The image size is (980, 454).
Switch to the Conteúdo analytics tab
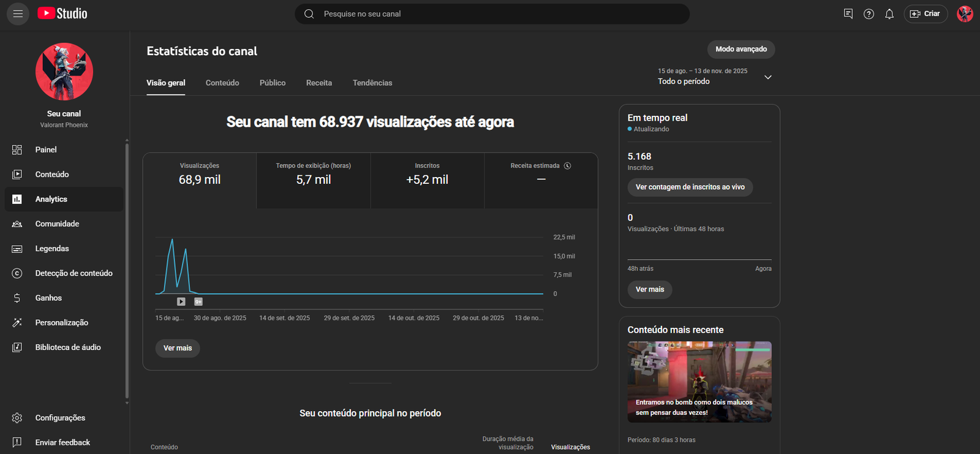(x=222, y=83)
